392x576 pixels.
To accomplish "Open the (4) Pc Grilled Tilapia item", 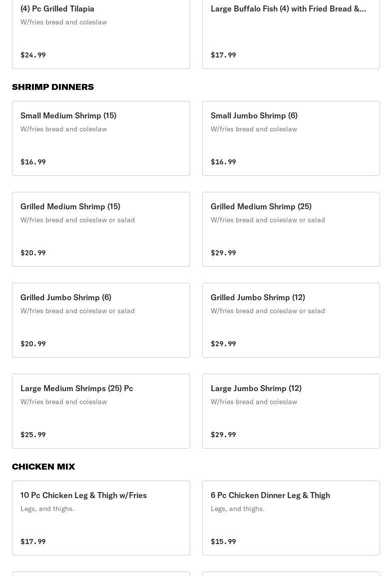I will [101, 34].
